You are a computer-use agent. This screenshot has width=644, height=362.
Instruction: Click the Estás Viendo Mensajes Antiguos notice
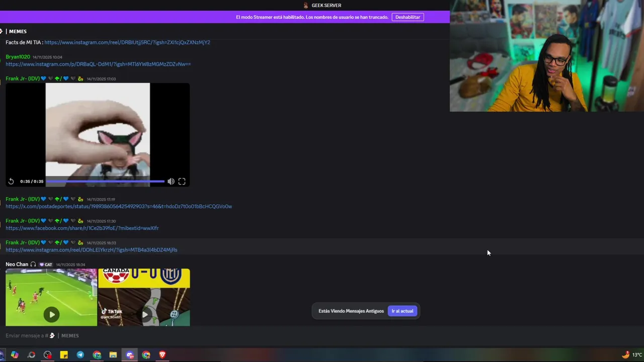351,311
